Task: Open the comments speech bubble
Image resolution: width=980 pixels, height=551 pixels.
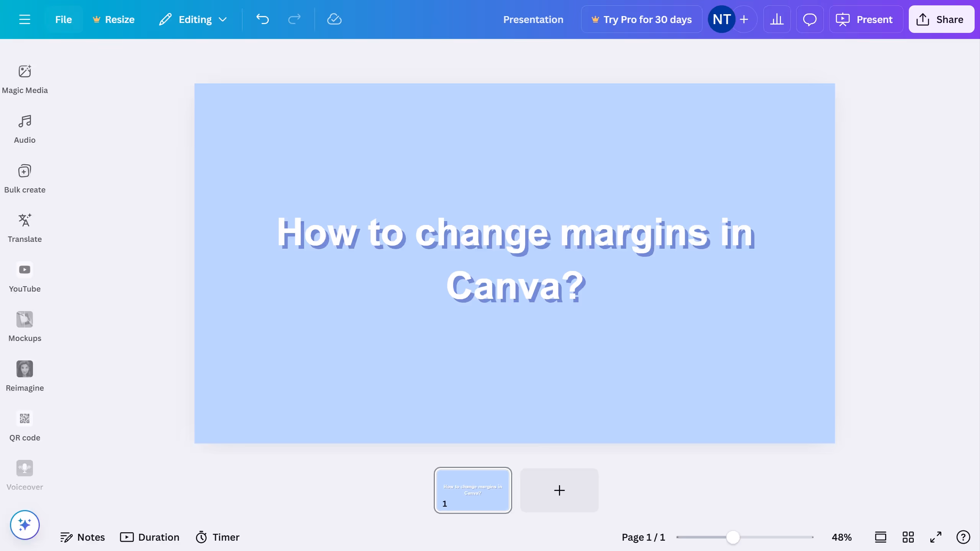Action: coord(810,20)
